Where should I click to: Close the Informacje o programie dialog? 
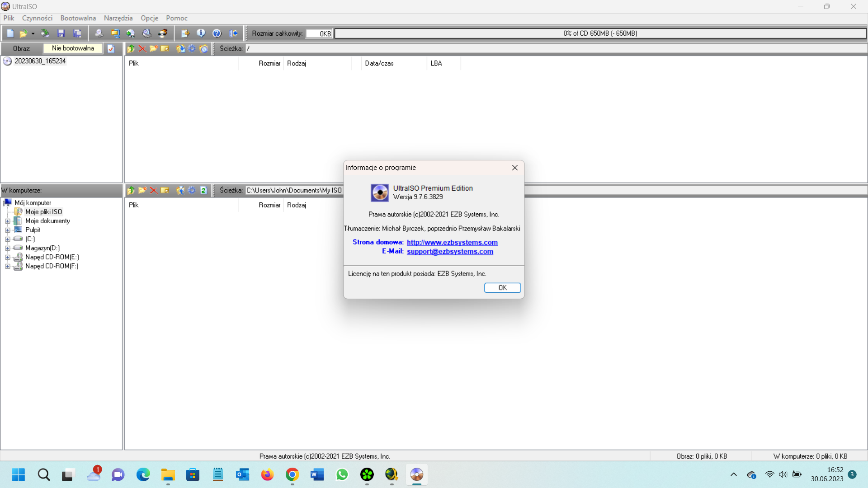coord(515,168)
